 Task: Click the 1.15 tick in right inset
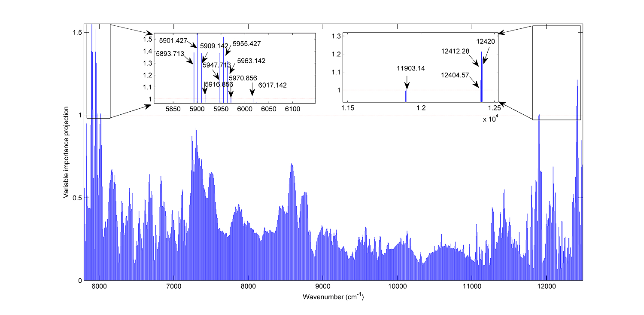(348, 107)
